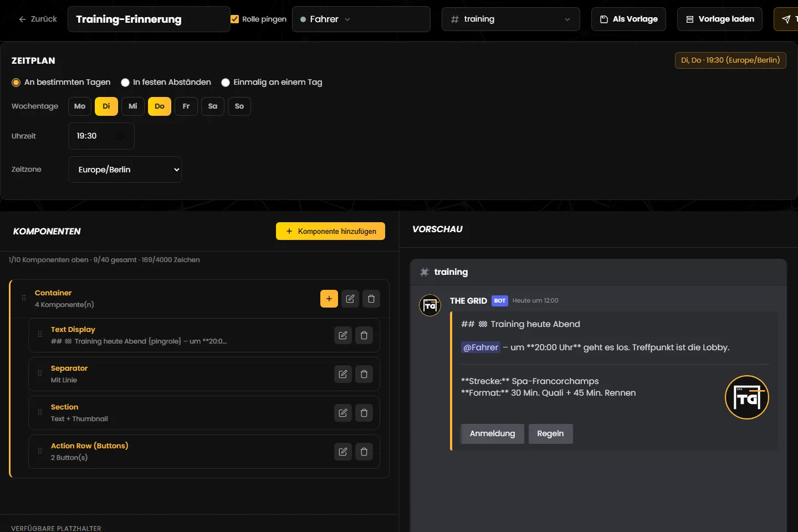This screenshot has height=532, width=798.
Task: Toggle weekday Mo
Action: [80, 106]
